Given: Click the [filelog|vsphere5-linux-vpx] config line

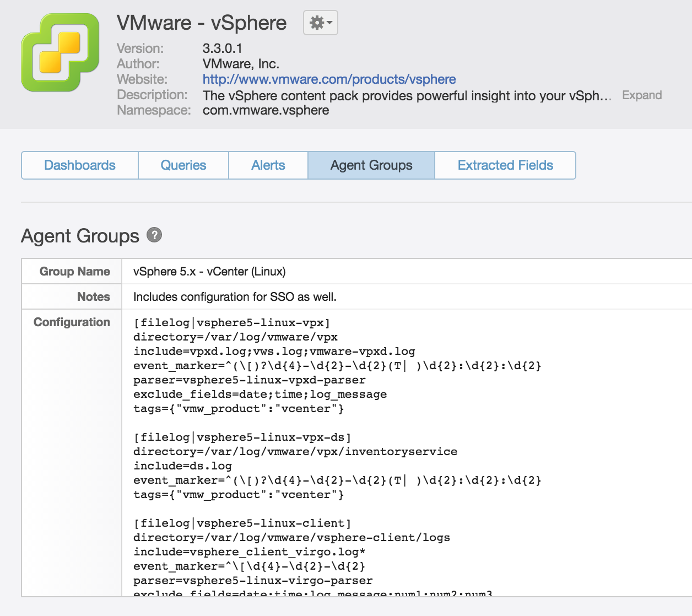Looking at the screenshot, I should click(x=231, y=323).
